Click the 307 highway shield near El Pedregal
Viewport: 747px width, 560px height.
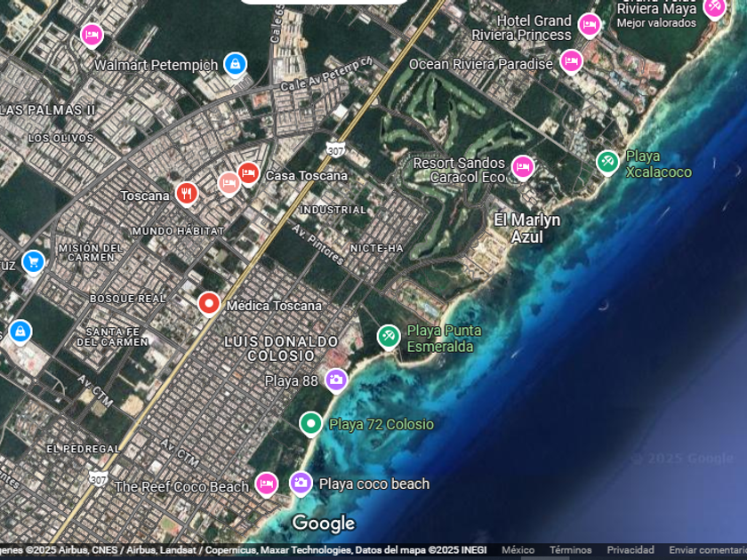98,478
